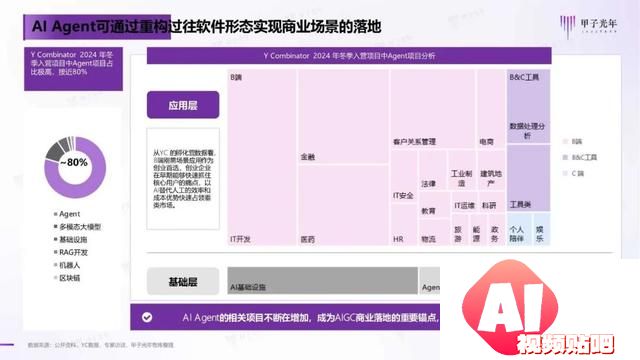The width and height of the screenshot is (640, 360).
Task: Select the 基础层 gray label button
Action: tap(183, 281)
